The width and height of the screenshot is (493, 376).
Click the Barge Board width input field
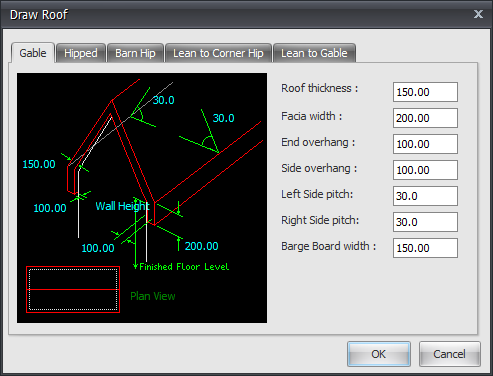425,248
